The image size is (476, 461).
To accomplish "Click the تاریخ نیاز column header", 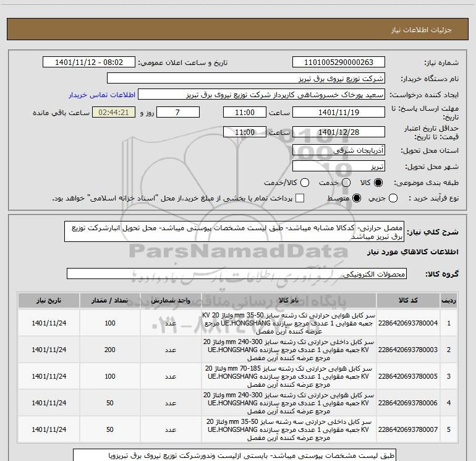I will coord(49,301).
